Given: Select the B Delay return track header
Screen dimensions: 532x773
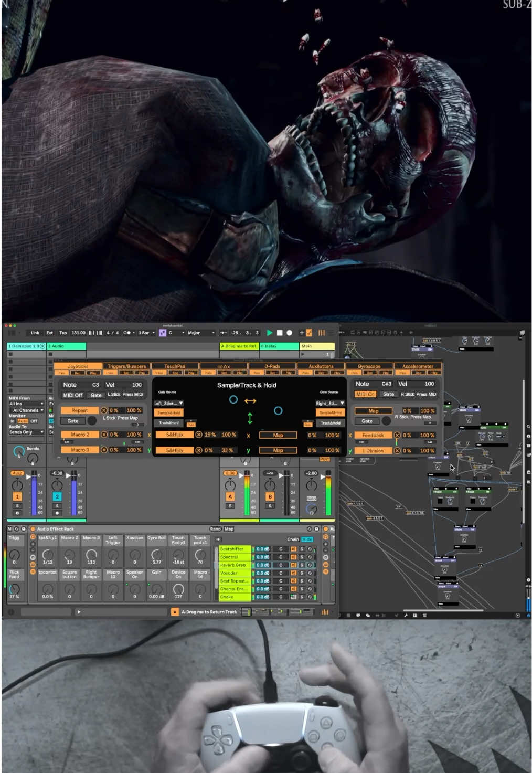Looking at the screenshot, I should pyautogui.click(x=279, y=346).
